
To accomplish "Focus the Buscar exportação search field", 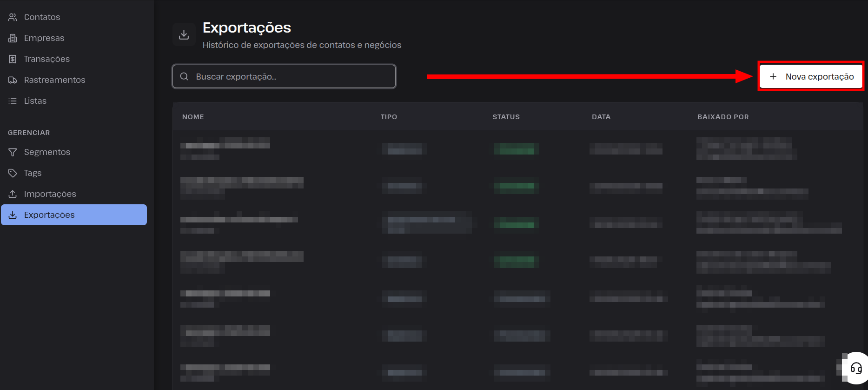I will [x=284, y=76].
